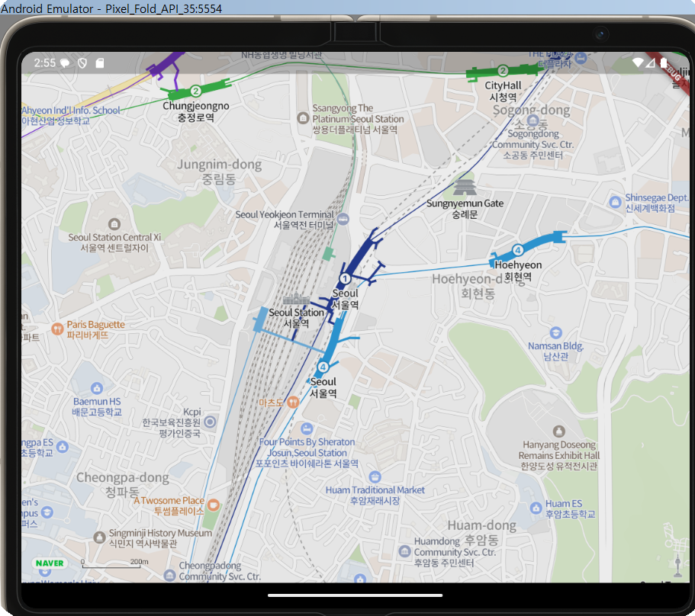Tap the Line 2 marker at Chungjeongno station
The height and width of the screenshot is (616, 695).
(195, 91)
